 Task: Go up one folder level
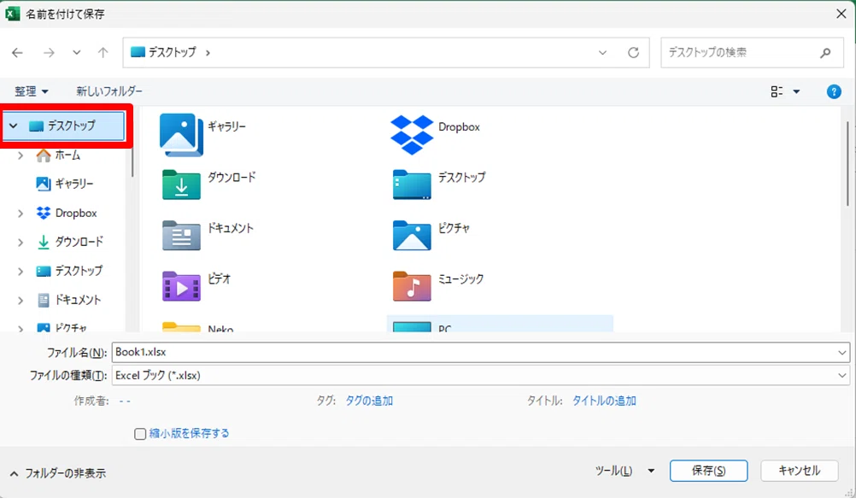pos(103,52)
